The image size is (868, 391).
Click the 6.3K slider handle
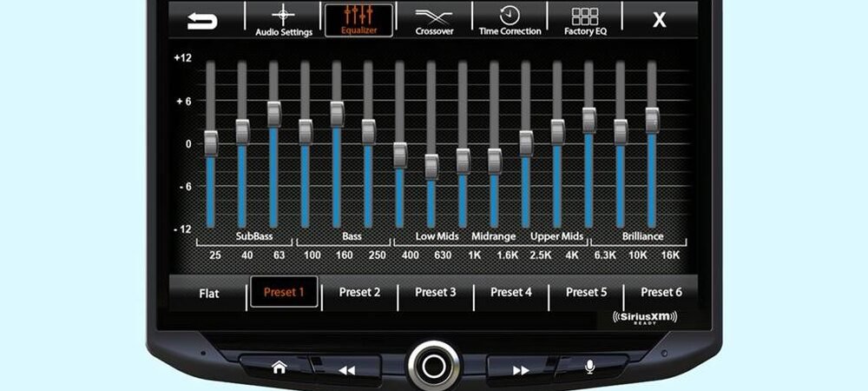point(589,120)
